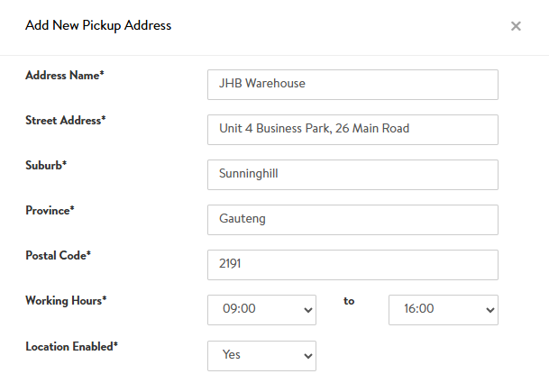Click the Working Hours label
Image resolution: width=549 pixels, height=392 pixels.
(x=66, y=301)
